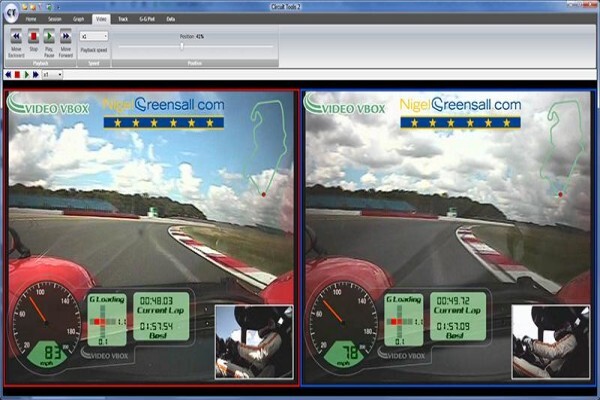Switch to the G-G Plot tab

point(147,19)
